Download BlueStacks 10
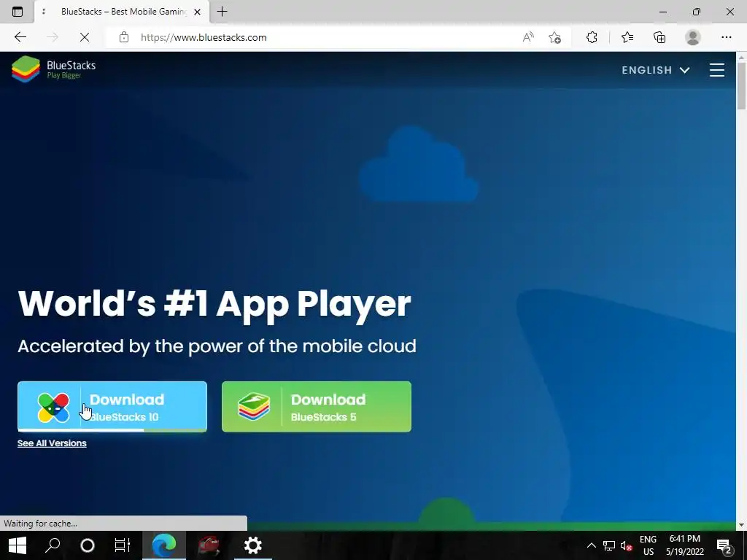The image size is (747, 560). pyautogui.click(x=112, y=407)
